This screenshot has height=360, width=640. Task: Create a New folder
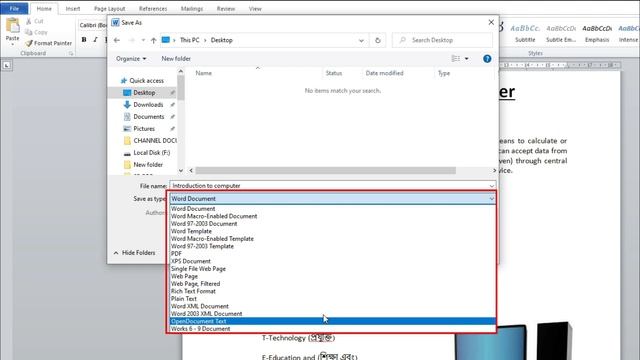(176, 58)
